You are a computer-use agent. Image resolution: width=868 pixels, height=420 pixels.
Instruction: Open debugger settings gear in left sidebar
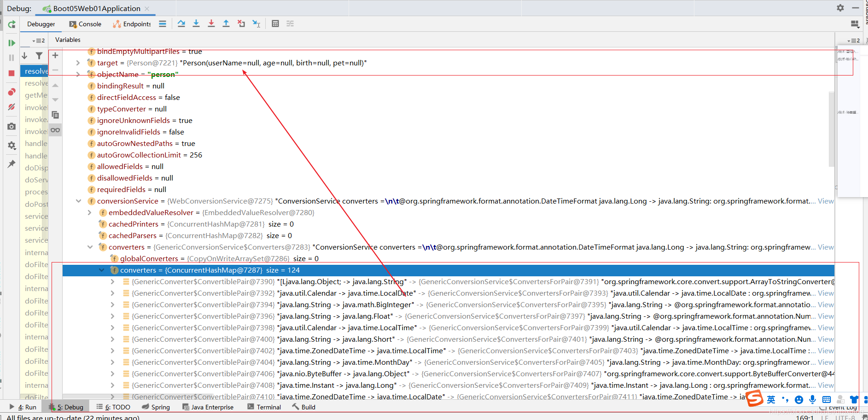tap(12, 145)
